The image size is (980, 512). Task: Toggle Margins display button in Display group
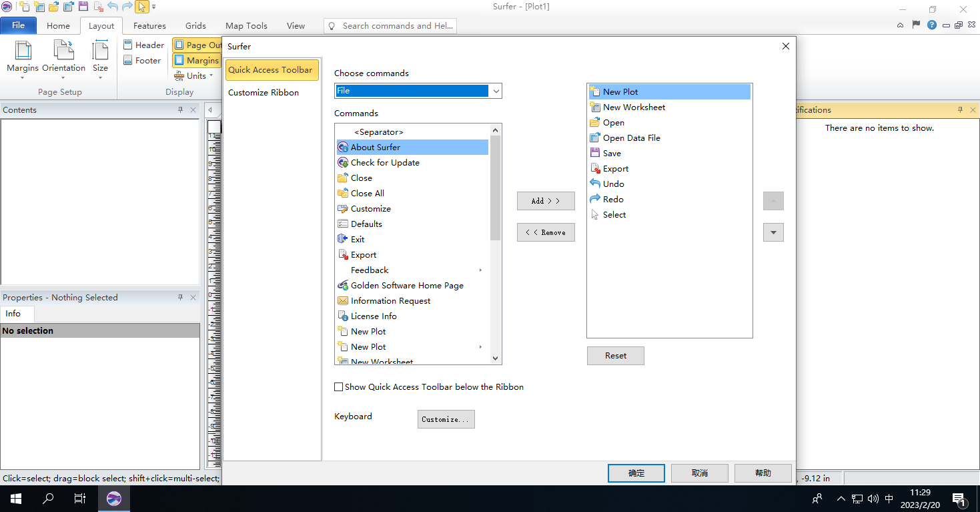[x=197, y=60]
